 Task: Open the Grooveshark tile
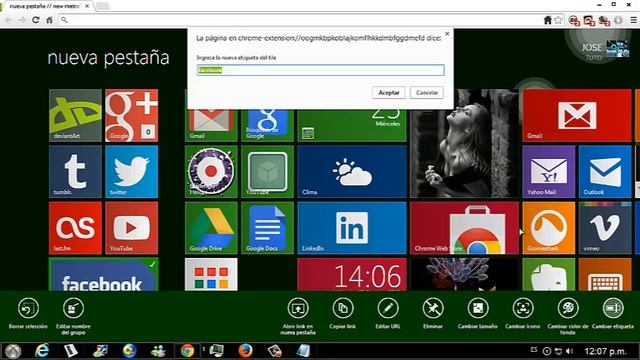549,228
